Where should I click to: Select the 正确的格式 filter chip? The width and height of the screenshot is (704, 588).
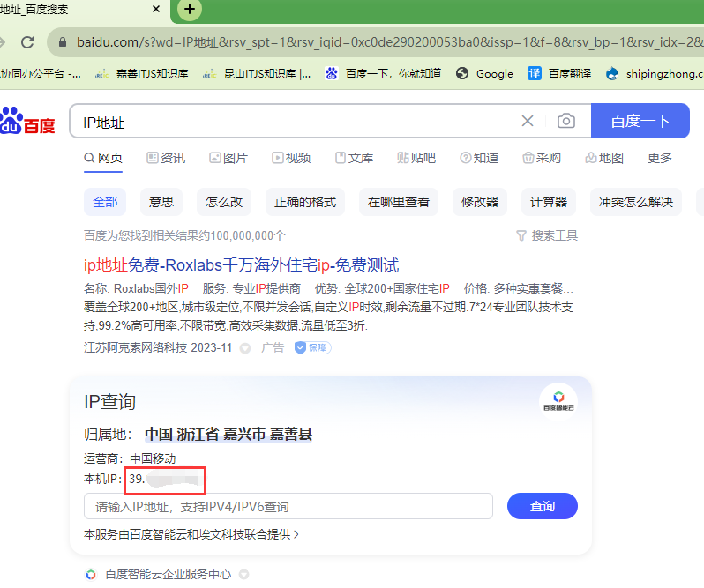point(305,202)
